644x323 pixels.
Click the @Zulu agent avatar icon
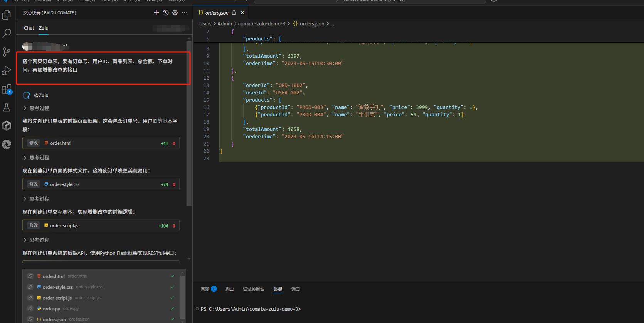coord(27,95)
